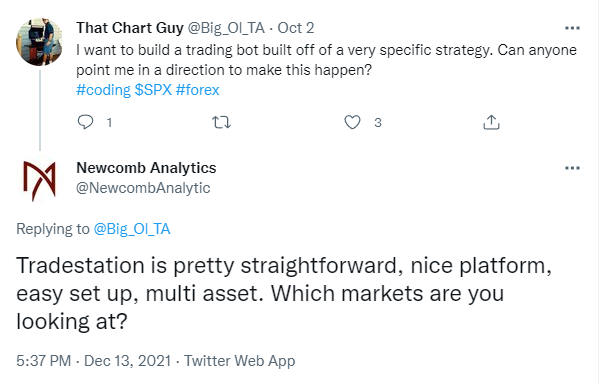Screen dimensions: 605x384
Task: Click the @NewcombAnalytic handle
Action: click(x=143, y=188)
